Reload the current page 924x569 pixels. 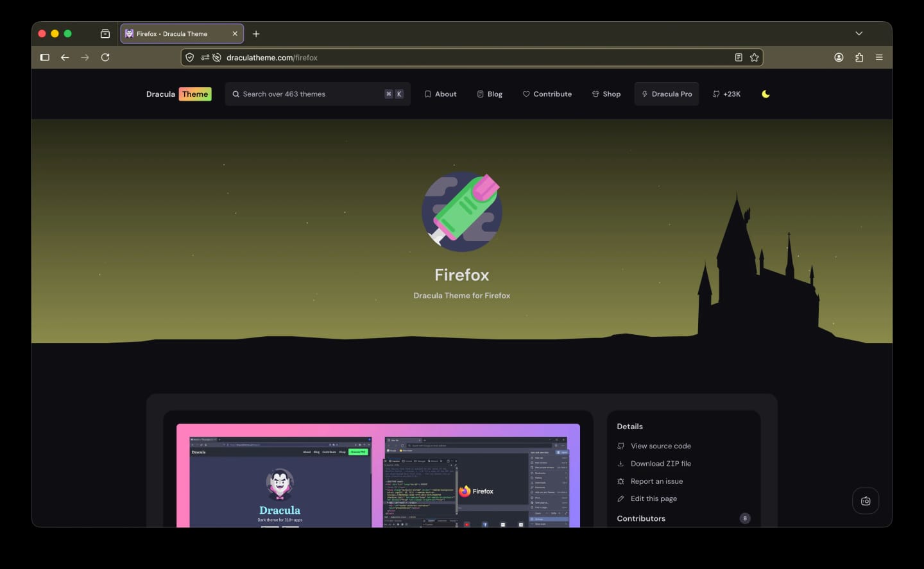[x=105, y=57]
